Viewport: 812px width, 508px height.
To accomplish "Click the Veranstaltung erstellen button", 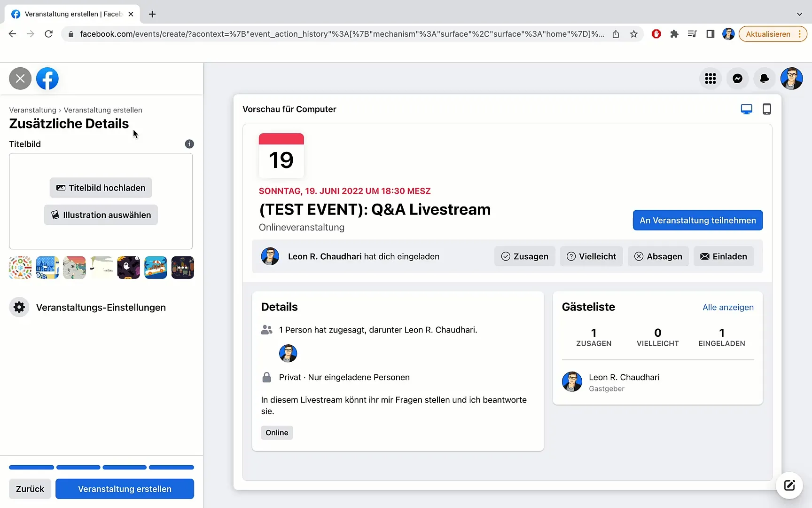I will [x=125, y=489].
